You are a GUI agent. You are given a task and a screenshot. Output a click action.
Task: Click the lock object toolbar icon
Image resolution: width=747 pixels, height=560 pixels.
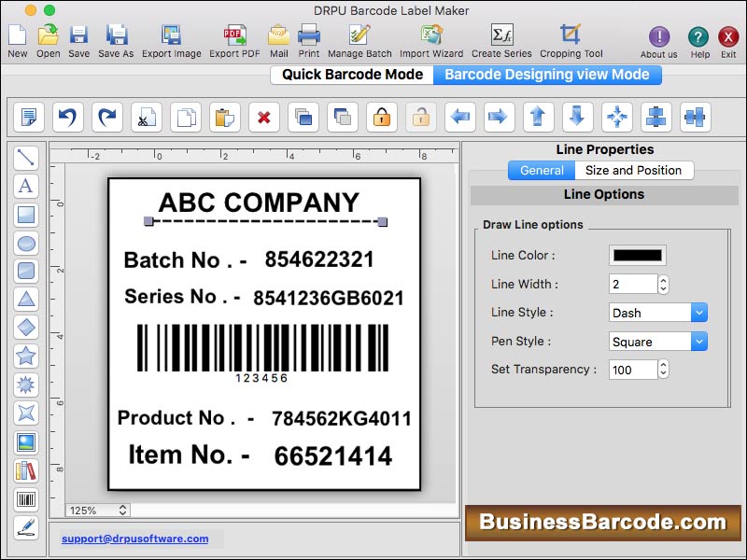tap(381, 118)
